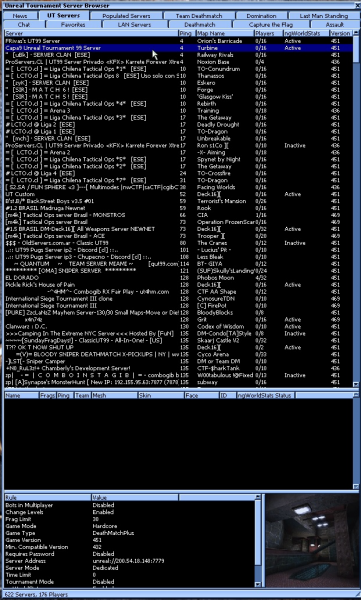Screen dimensions: 361x600
Task: Sort servers by Map Name header
Action: (225, 34)
